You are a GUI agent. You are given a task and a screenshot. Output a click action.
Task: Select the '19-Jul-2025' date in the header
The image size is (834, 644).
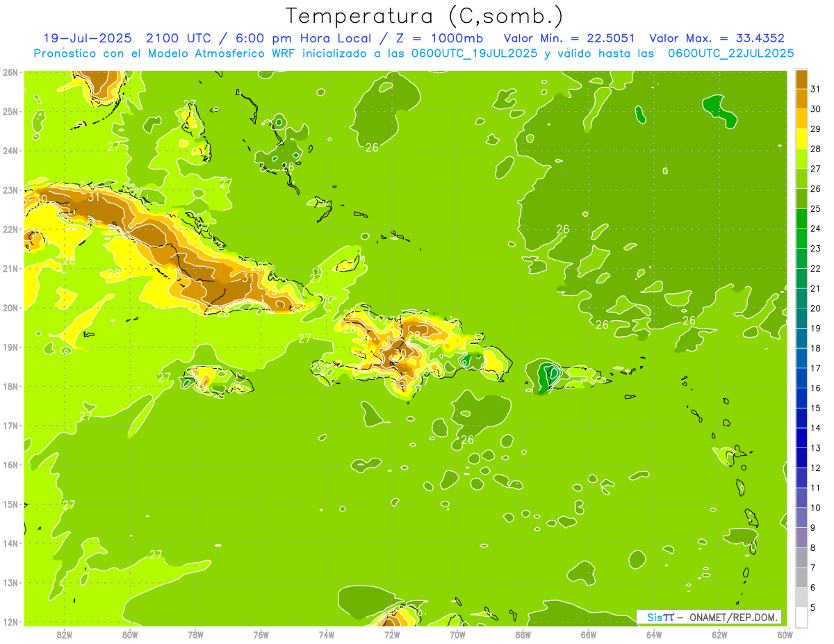point(88,38)
